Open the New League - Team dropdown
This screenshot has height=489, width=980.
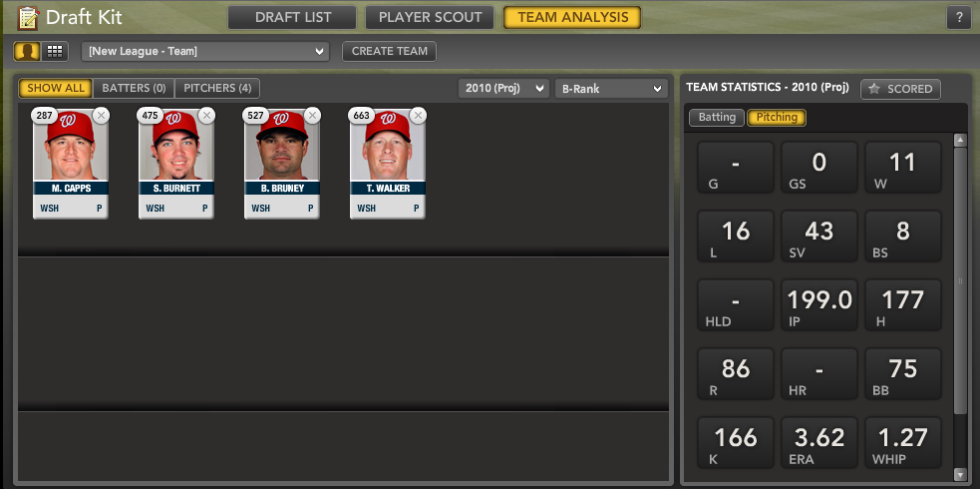[x=205, y=51]
